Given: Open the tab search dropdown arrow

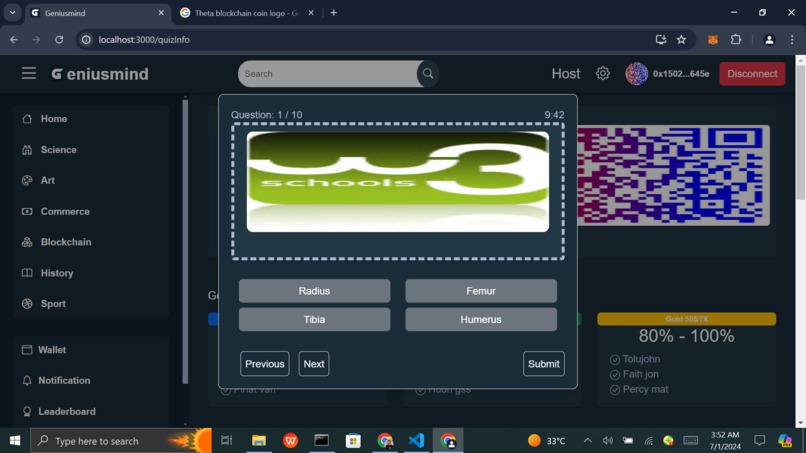Looking at the screenshot, I should click(12, 13).
